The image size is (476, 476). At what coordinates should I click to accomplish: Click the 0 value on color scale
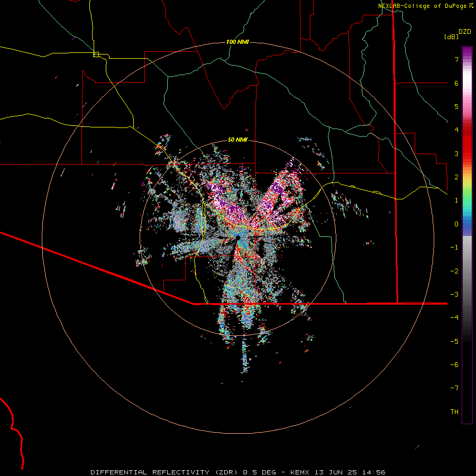point(456,224)
